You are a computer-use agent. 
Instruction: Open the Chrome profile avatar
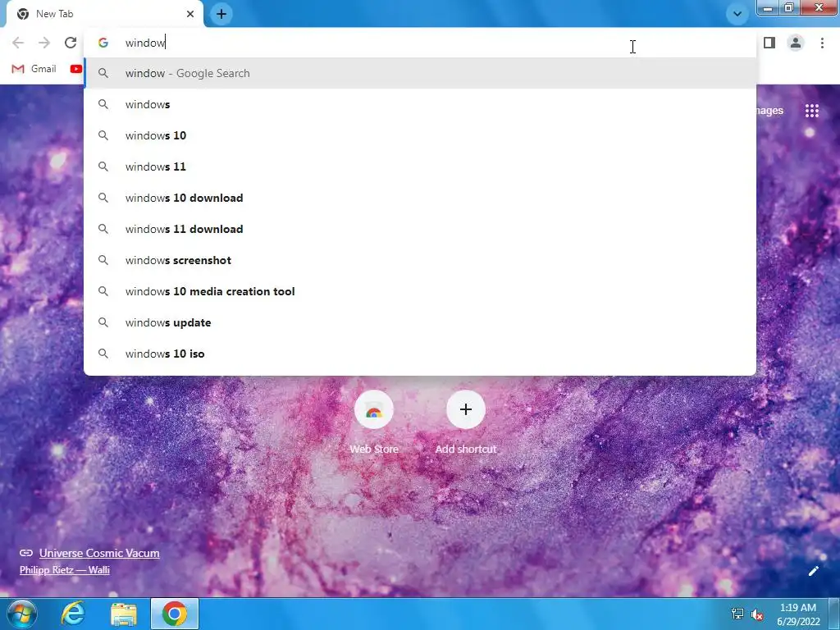(x=796, y=43)
